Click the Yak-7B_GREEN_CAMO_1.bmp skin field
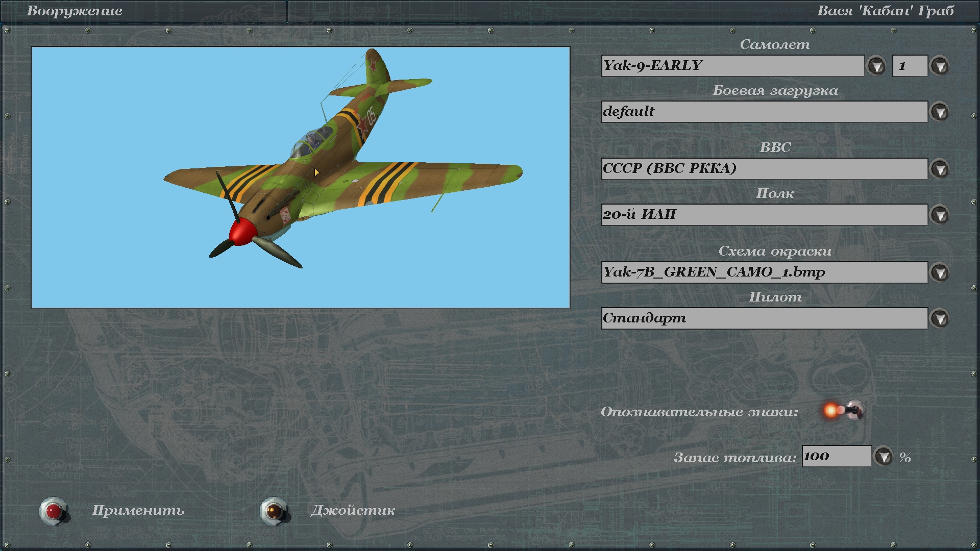The height and width of the screenshot is (551, 980). coord(764,272)
